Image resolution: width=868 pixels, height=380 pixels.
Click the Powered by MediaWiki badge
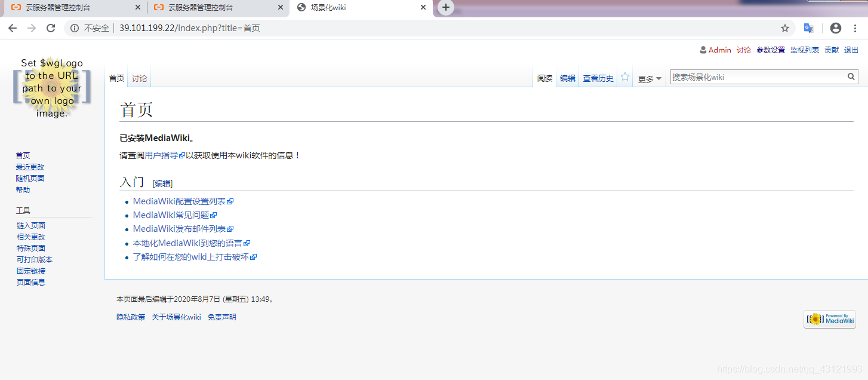[x=830, y=320]
